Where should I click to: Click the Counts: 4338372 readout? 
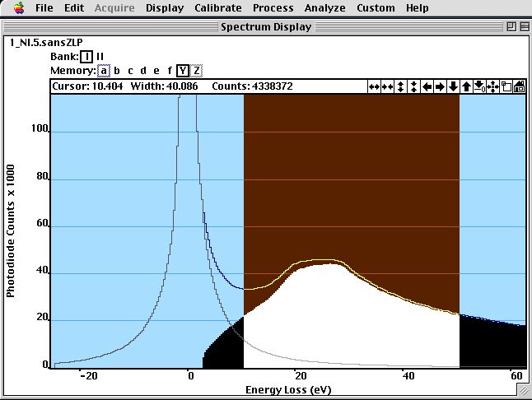pos(252,86)
